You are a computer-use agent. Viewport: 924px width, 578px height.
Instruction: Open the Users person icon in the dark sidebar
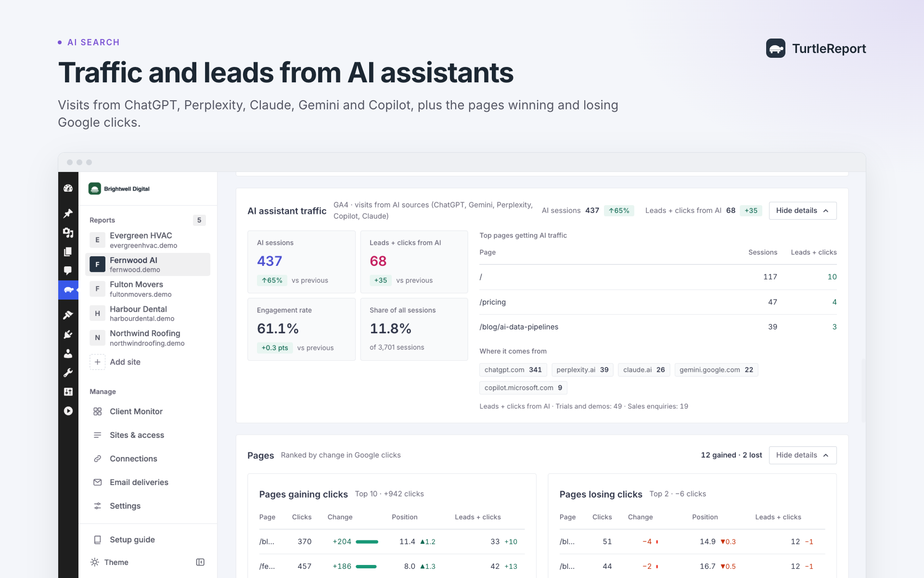click(x=68, y=354)
